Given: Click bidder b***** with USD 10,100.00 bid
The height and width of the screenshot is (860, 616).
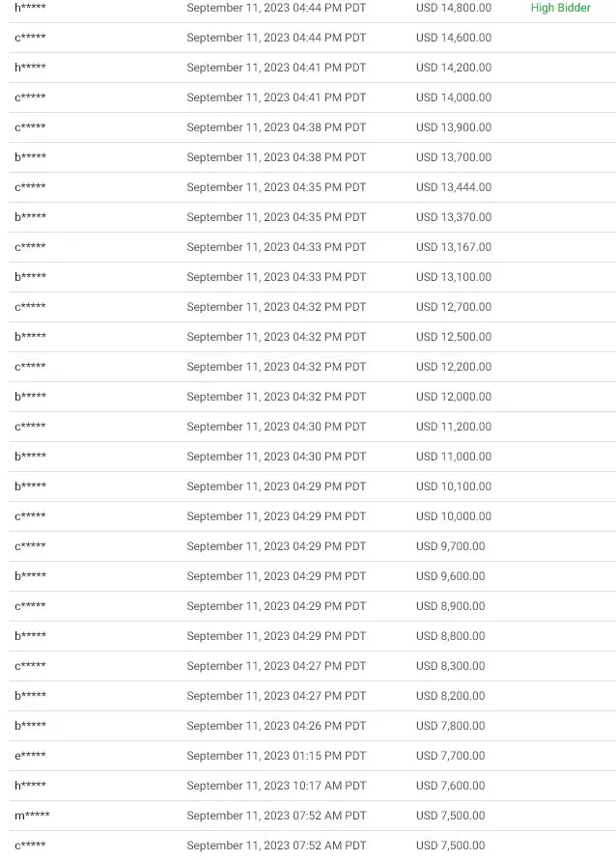Looking at the screenshot, I should (30, 486).
